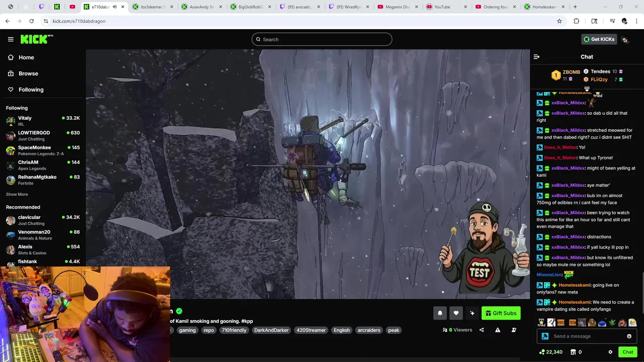644x362 pixels.
Task: Select the English tag
Action: click(x=342, y=330)
